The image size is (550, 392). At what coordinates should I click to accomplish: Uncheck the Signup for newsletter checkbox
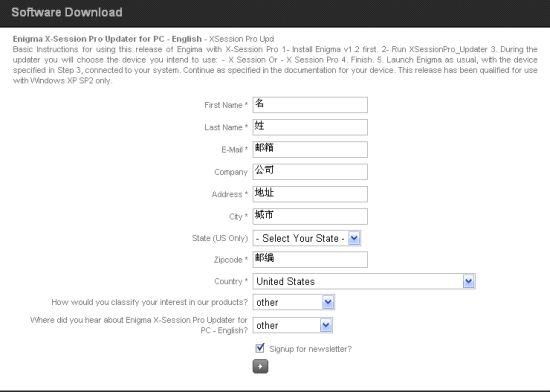click(x=260, y=348)
